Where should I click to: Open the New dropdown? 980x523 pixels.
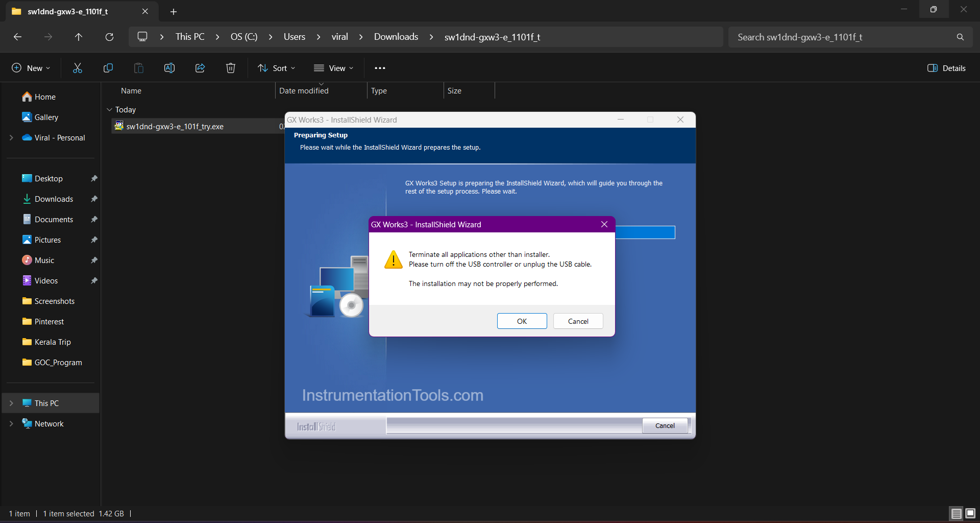[x=31, y=68]
